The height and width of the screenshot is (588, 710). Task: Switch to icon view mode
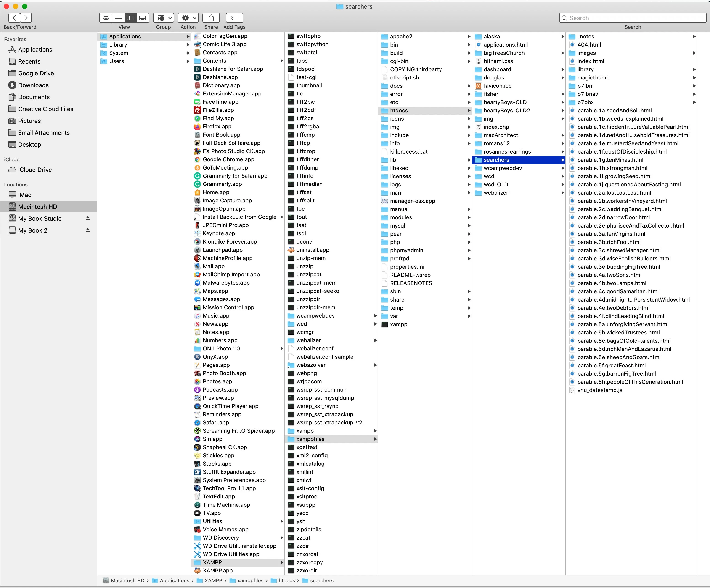pos(106,18)
